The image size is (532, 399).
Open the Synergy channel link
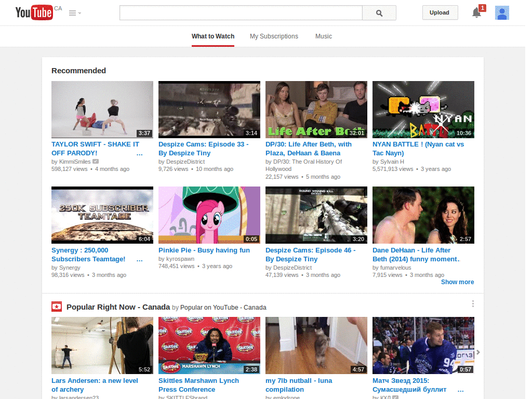[70, 268]
